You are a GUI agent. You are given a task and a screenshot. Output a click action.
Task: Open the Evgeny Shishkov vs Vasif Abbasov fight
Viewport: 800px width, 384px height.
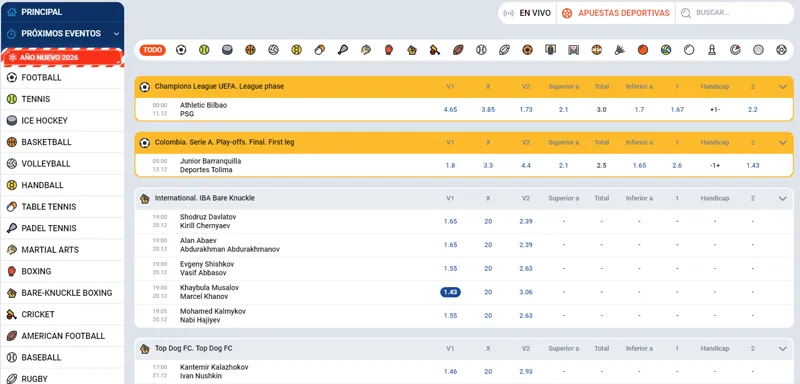pos(207,269)
